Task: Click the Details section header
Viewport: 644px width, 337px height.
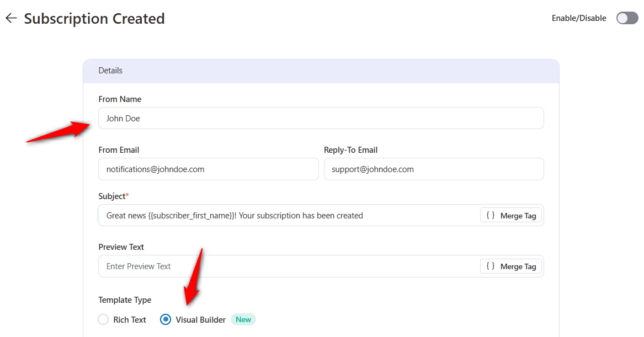Action: click(x=110, y=70)
